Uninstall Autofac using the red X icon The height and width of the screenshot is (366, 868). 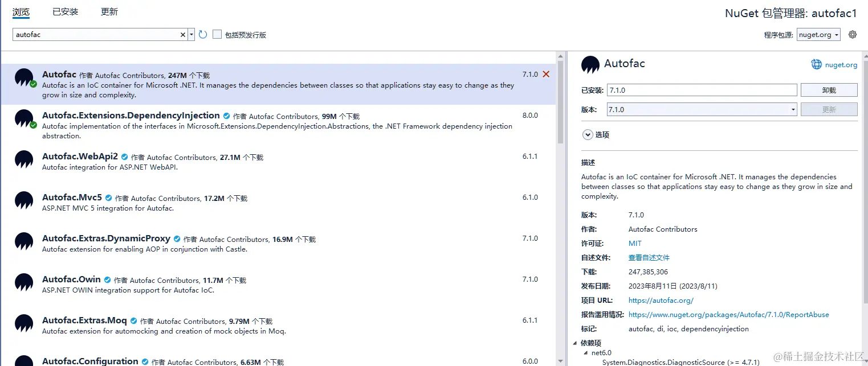[546, 75]
